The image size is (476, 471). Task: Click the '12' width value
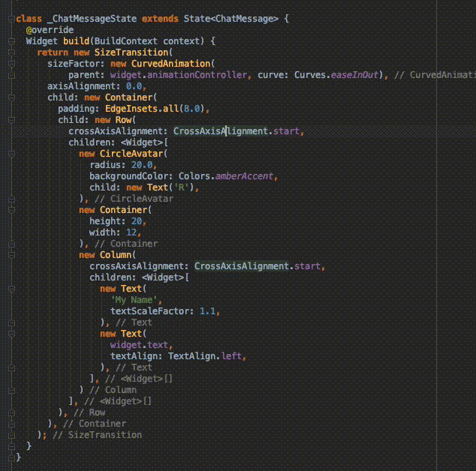[131, 232]
